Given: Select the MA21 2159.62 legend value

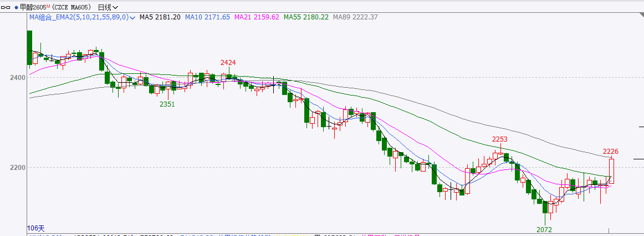Looking at the screenshot, I should coord(257,17).
